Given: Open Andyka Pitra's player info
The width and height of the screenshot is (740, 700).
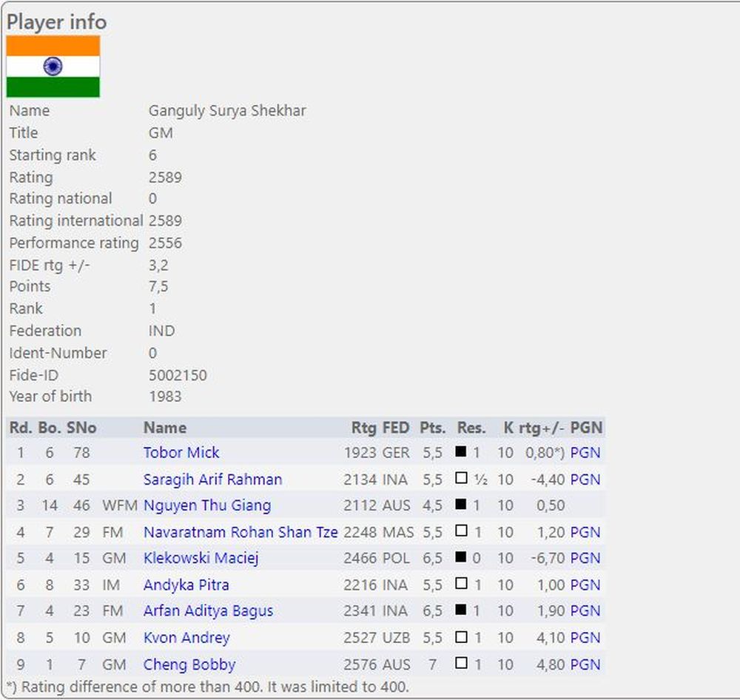Looking at the screenshot, I should [186, 585].
